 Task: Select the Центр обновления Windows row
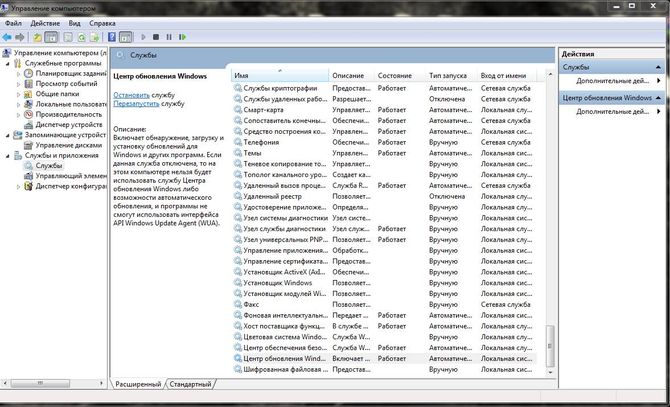[384, 359]
